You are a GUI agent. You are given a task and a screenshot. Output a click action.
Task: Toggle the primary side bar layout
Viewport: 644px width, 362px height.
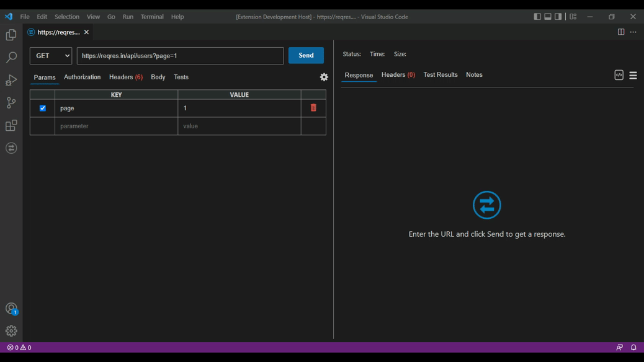click(x=537, y=17)
